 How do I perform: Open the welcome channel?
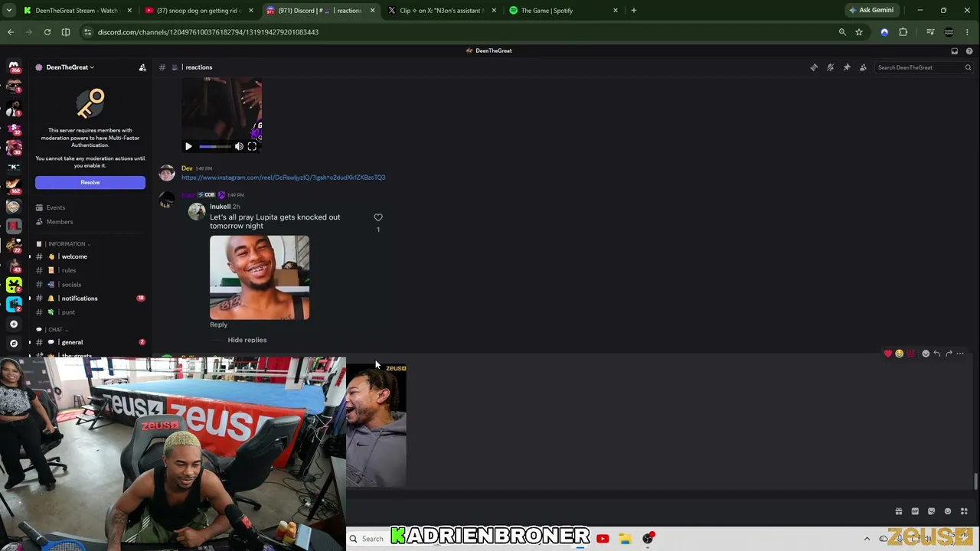(x=90, y=256)
